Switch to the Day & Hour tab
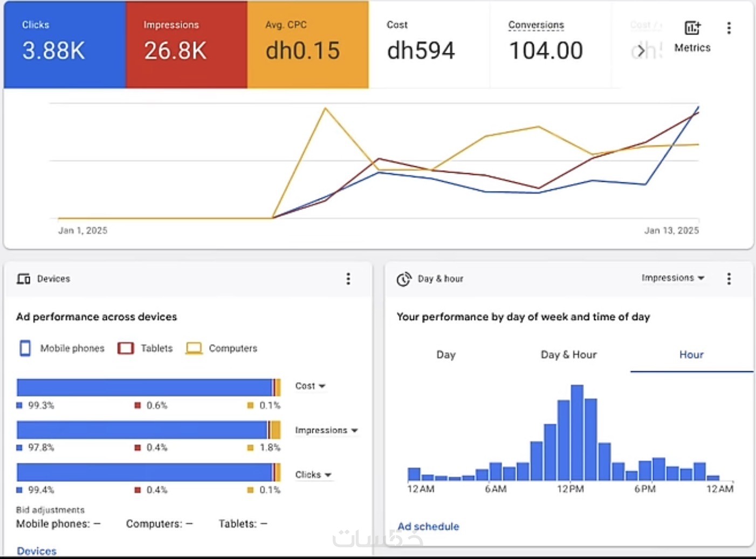Viewport: 756px width, 559px height. (568, 355)
